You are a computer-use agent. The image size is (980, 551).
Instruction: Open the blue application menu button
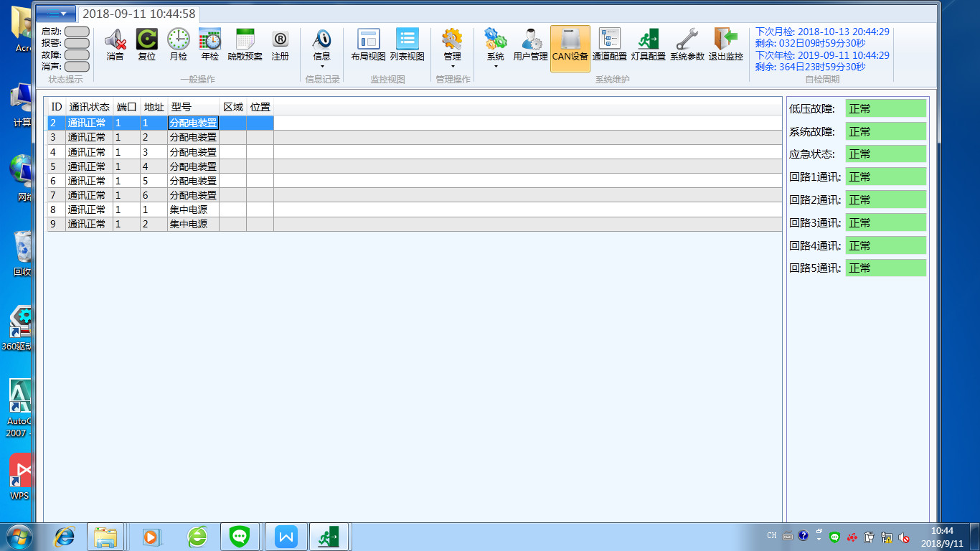click(x=56, y=14)
